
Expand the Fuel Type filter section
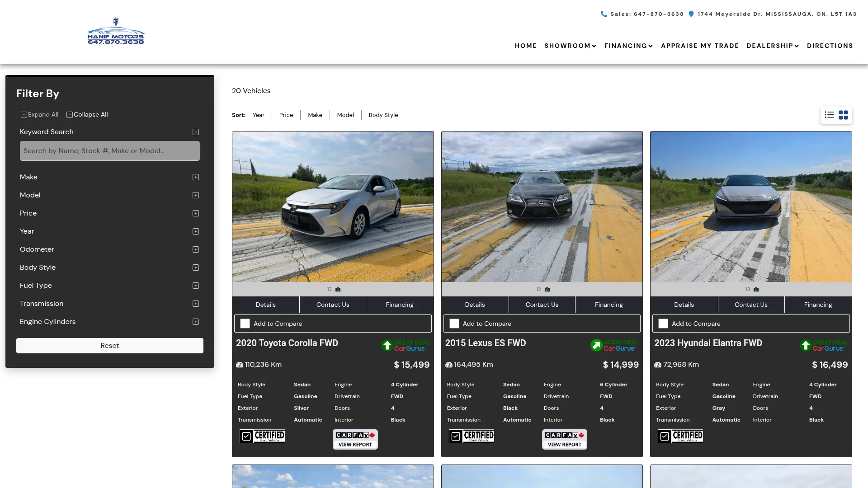[x=196, y=286]
